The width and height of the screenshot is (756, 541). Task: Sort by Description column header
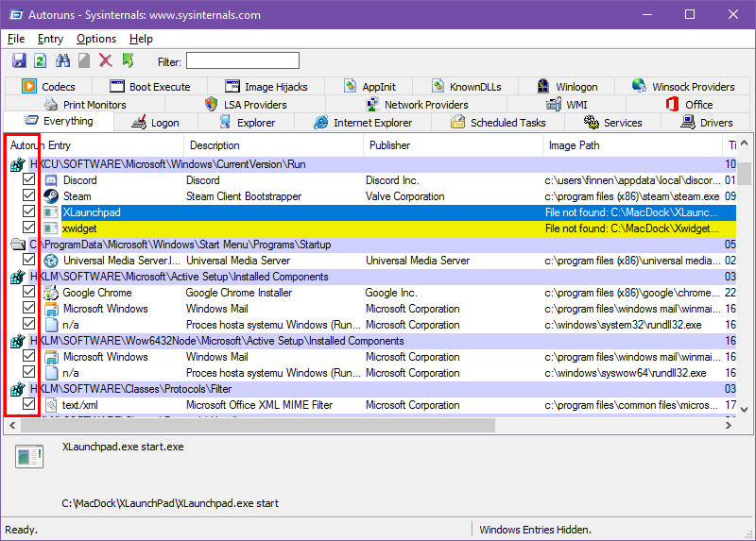coord(273,145)
